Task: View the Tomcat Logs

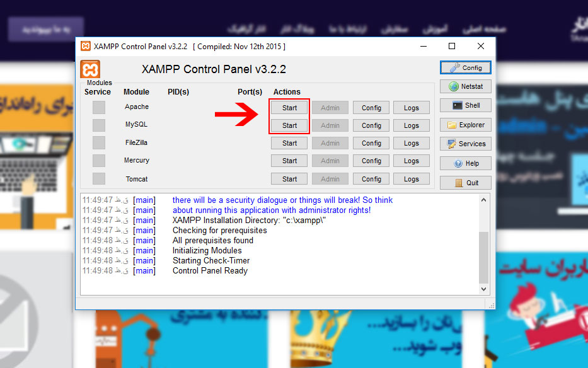Action: point(412,179)
